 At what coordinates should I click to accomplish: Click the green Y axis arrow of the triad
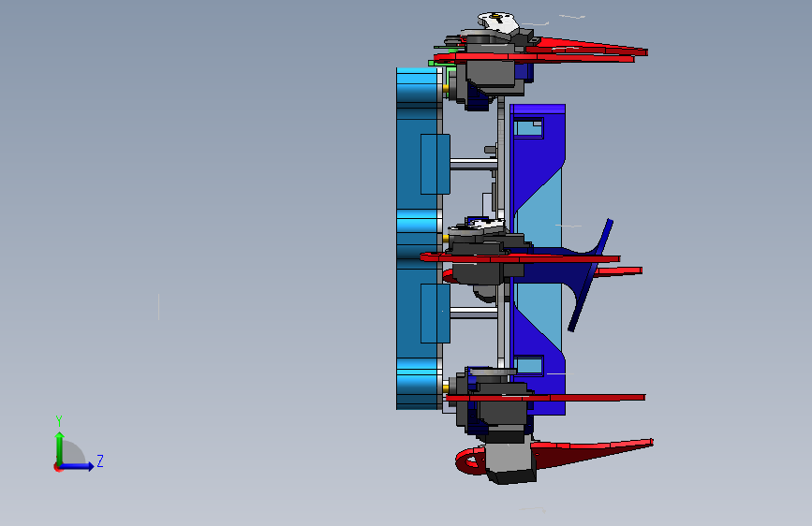(60, 447)
